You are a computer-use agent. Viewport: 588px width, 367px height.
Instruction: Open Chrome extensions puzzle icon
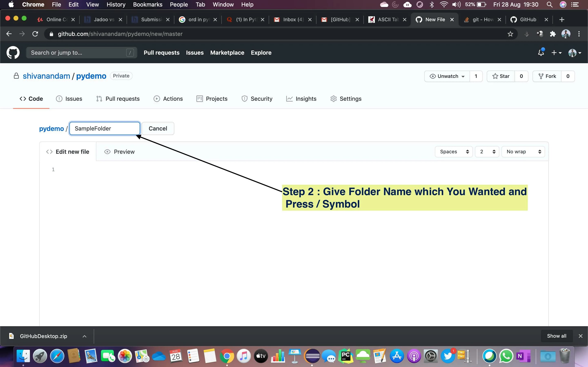click(553, 34)
